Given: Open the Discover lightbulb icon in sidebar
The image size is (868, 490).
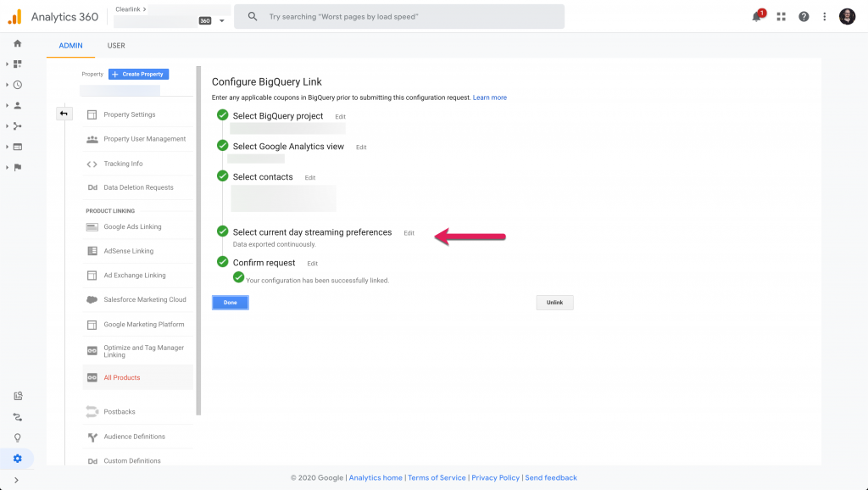Looking at the screenshot, I should tap(18, 438).
